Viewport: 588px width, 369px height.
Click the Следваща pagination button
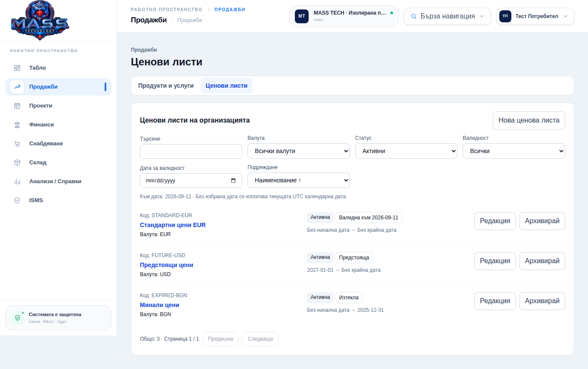click(x=260, y=339)
